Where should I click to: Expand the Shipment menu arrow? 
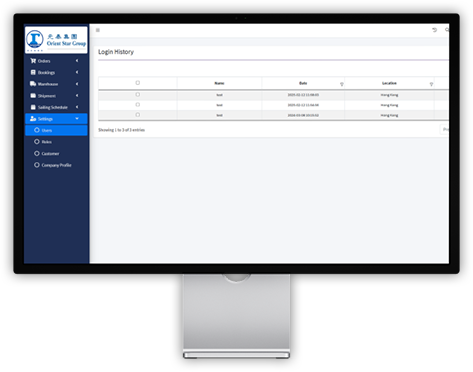click(x=77, y=96)
